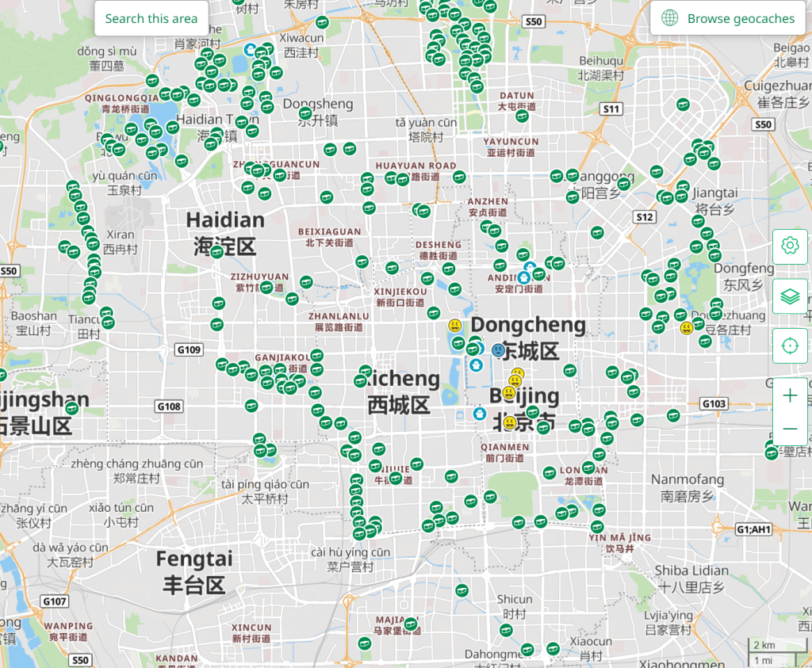Screen dimensions: 812x668
Task: Click the yellow found cache near Dougezhuang
Action: 685,327
